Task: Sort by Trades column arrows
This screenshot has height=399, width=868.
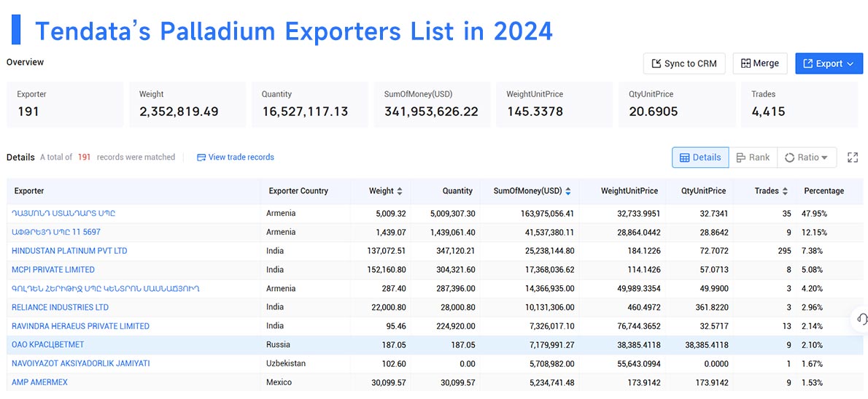Action: pyautogui.click(x=784, y=191)
